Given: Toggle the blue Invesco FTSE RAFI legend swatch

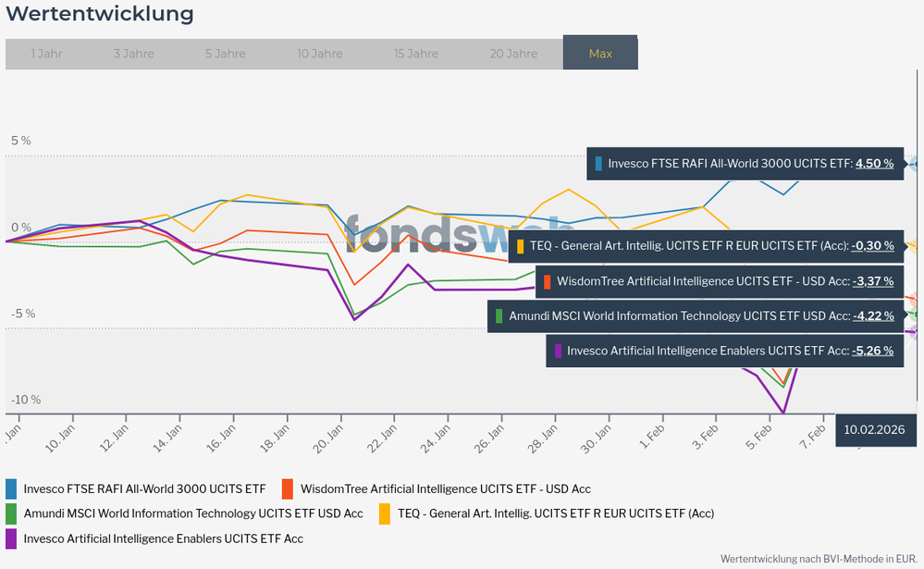Looking at the screenshot, I should [11, 489].
